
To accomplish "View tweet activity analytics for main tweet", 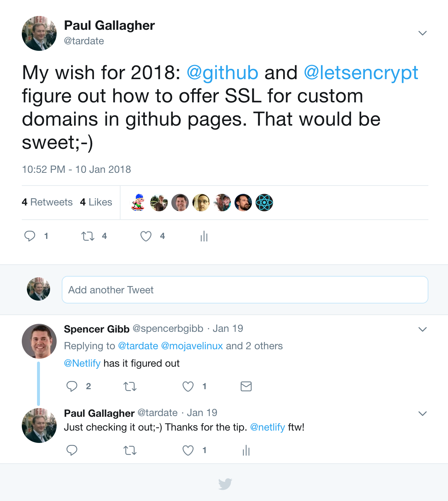I will 204,236.
